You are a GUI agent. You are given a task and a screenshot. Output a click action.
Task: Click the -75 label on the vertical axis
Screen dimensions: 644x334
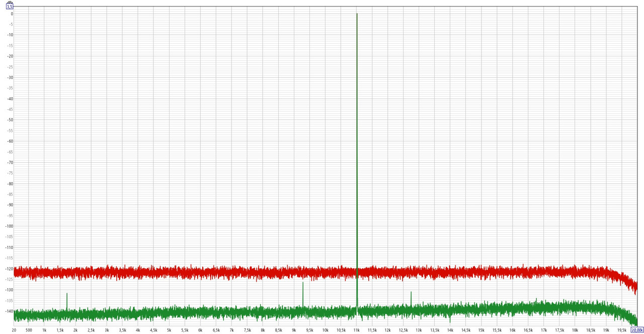(9, 173)
